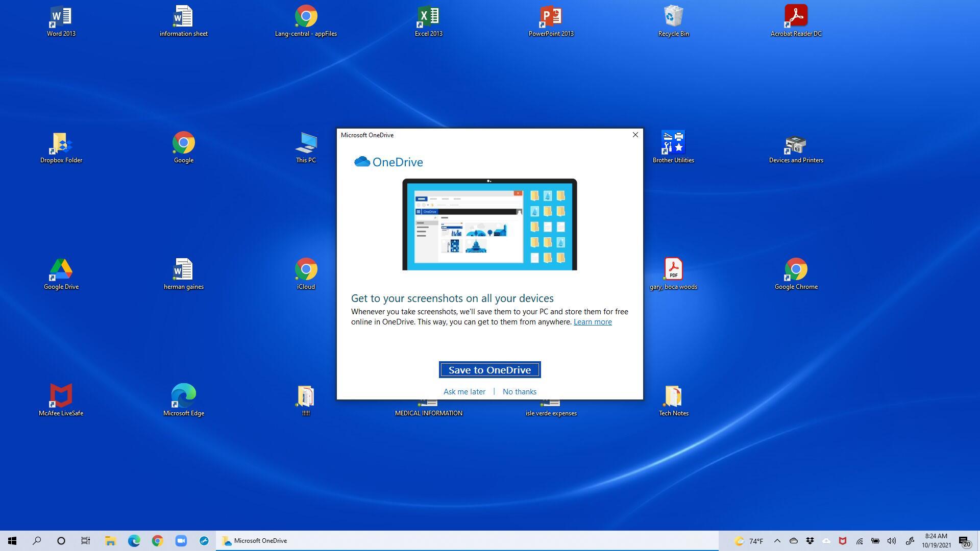The height and width of the screenshot is (551, 980).
Task: Click the iCloud Chrome shortcut
Action: click(306, 274)
